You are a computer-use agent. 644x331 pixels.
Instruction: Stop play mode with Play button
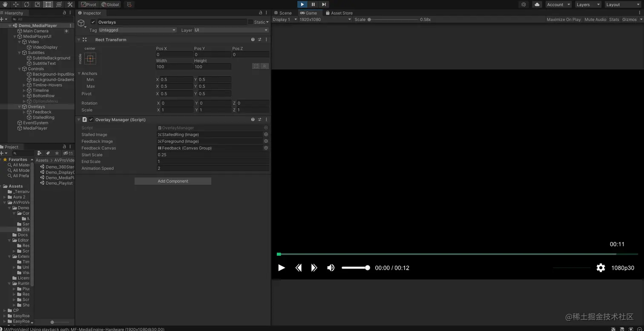coord(302,4)
